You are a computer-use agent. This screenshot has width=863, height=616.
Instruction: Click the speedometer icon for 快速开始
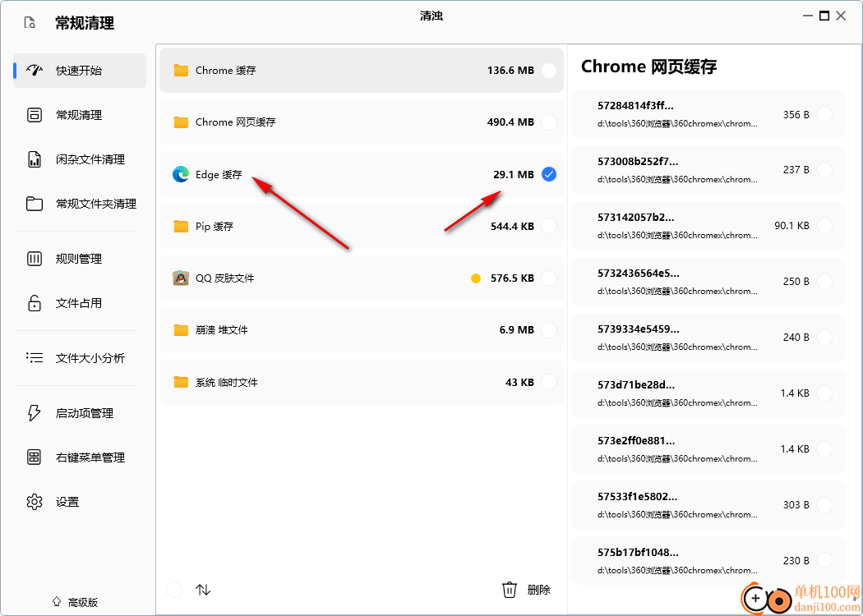click(35, 71)
